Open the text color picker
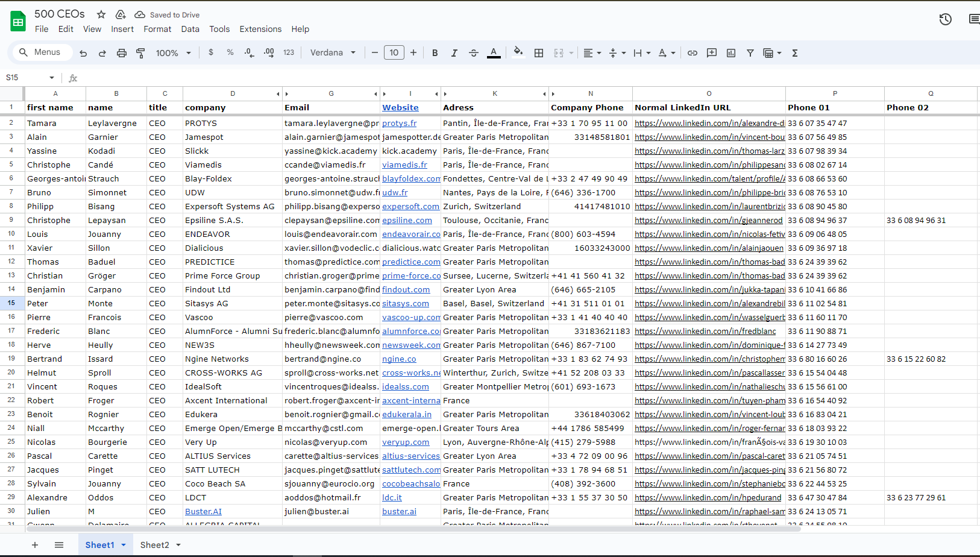This screenshot has height=557, width=980. coord(494,53)
